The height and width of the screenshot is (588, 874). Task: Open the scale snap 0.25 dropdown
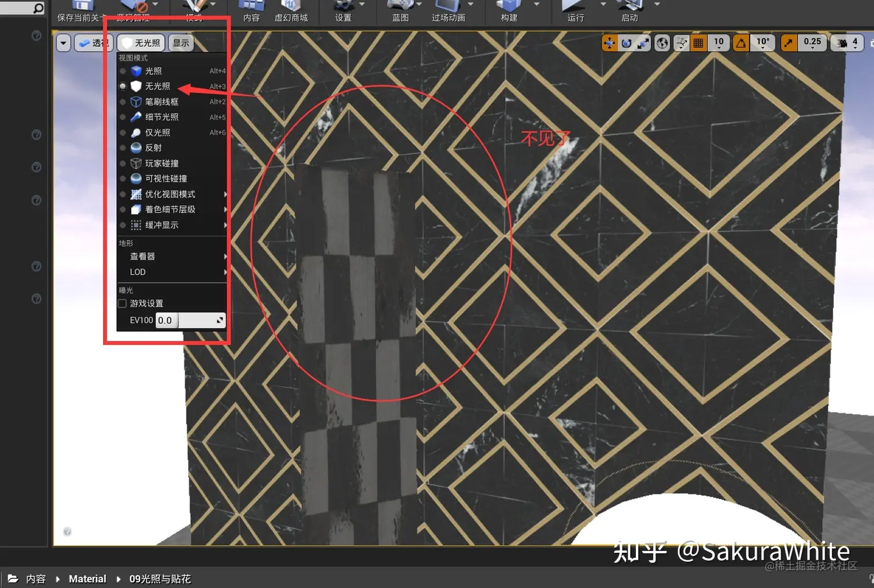click(x=812, y=43)
